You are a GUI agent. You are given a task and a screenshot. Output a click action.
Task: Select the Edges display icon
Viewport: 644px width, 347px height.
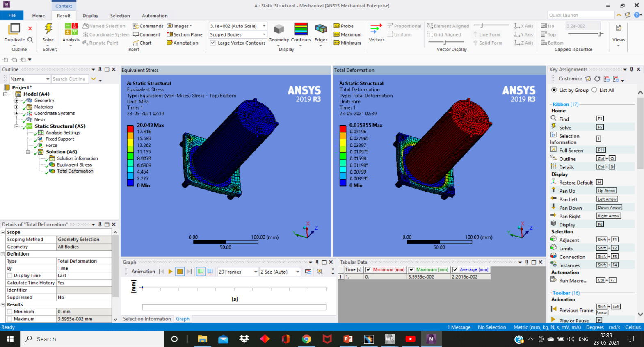[x=321, y=29]
